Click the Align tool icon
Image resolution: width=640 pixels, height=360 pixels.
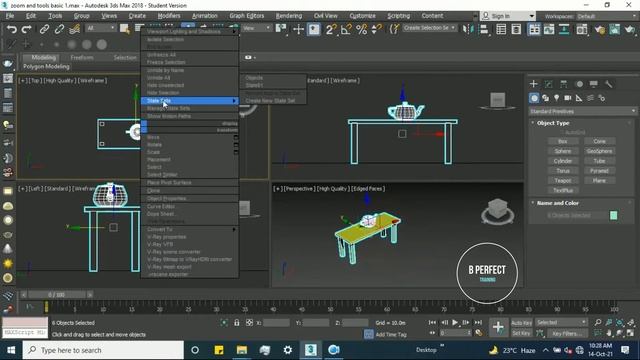tap(484, 29)
